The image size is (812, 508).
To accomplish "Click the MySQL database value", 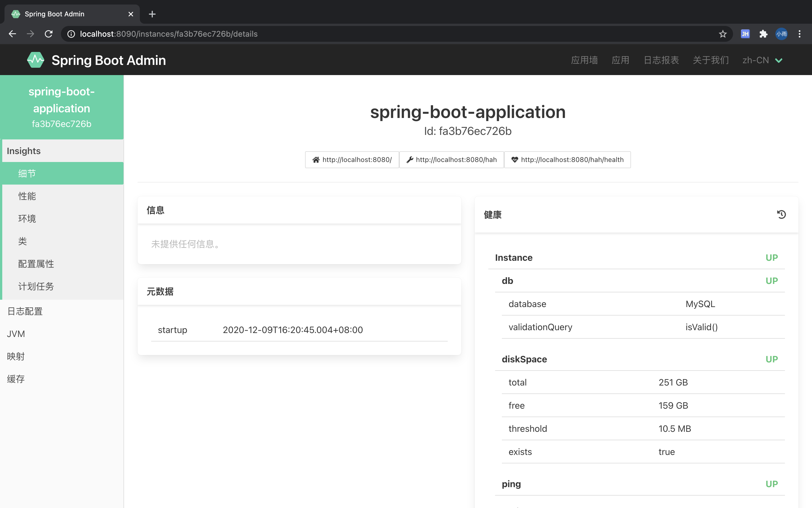I will (700, 304).
